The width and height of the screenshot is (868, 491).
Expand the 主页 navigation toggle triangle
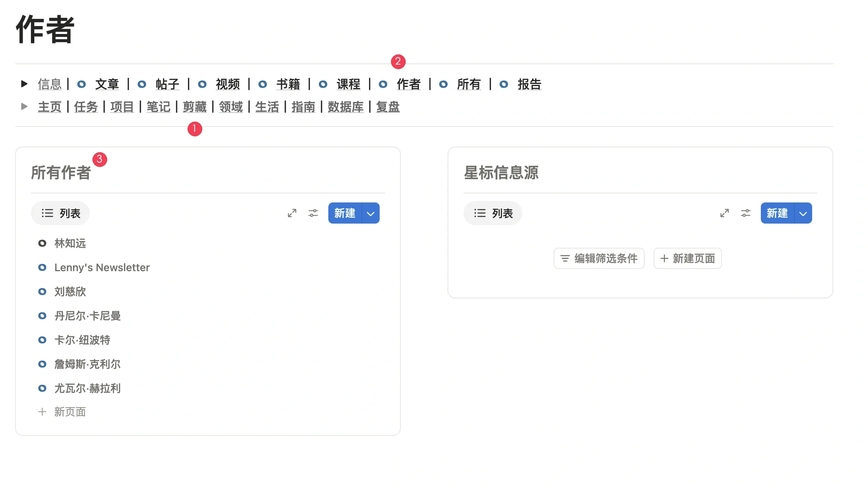click(24, 107)
